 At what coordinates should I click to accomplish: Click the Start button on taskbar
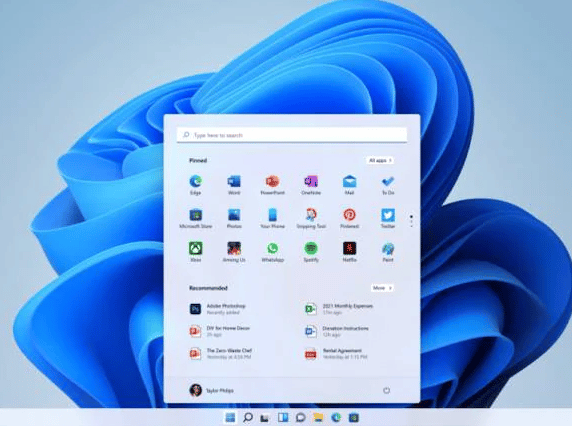(230, 417)
